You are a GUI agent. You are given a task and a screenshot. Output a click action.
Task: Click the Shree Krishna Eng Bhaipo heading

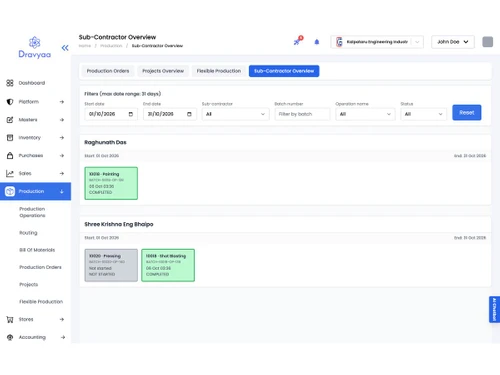119,224
